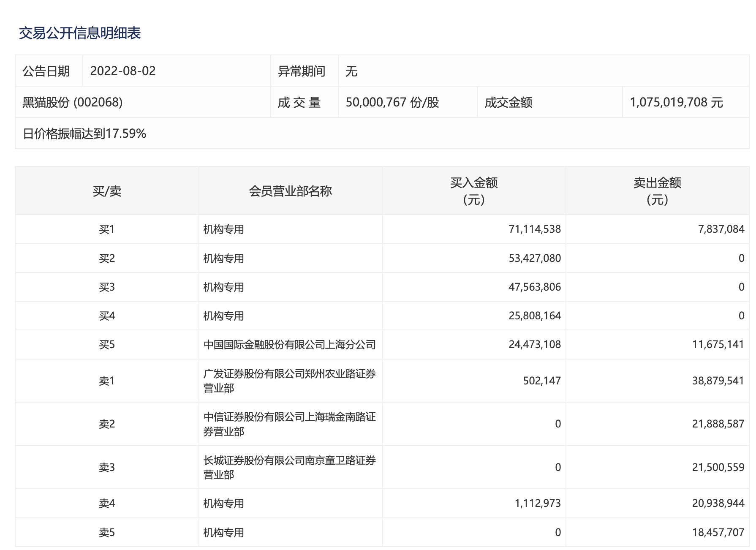Screen dimensions: 756x550
Task: Click the 卖2 row label
Action: (x=107, y=424)
